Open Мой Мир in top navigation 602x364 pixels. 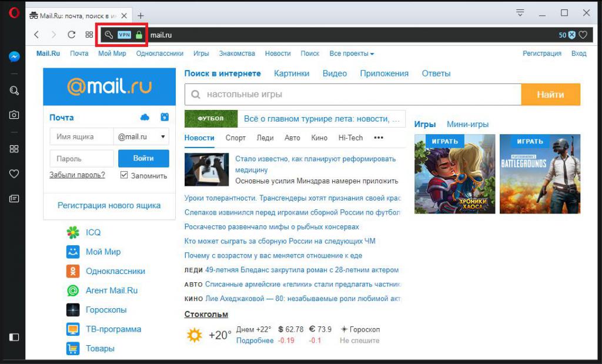112,54
